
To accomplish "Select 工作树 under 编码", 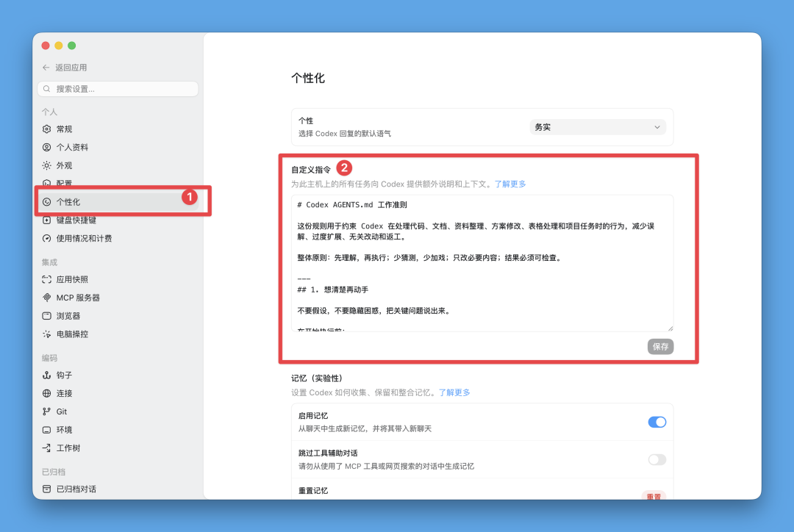I will click(118, 448).
